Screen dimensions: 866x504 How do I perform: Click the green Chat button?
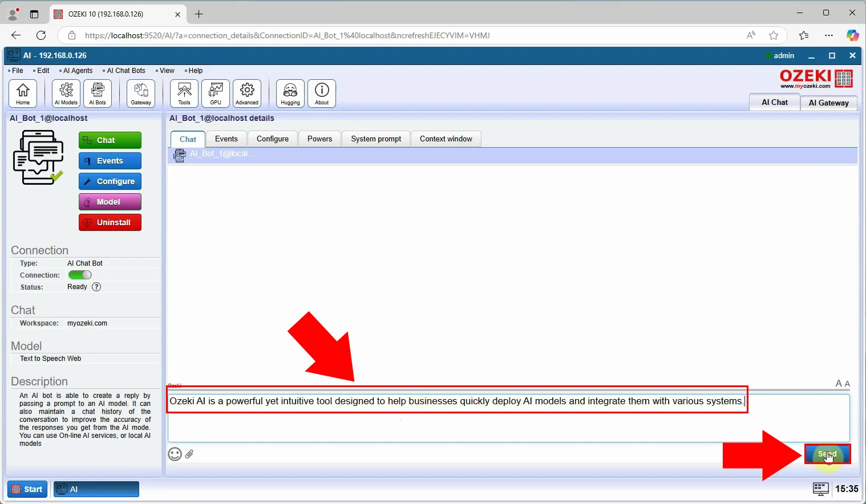[x=110, y=140]
